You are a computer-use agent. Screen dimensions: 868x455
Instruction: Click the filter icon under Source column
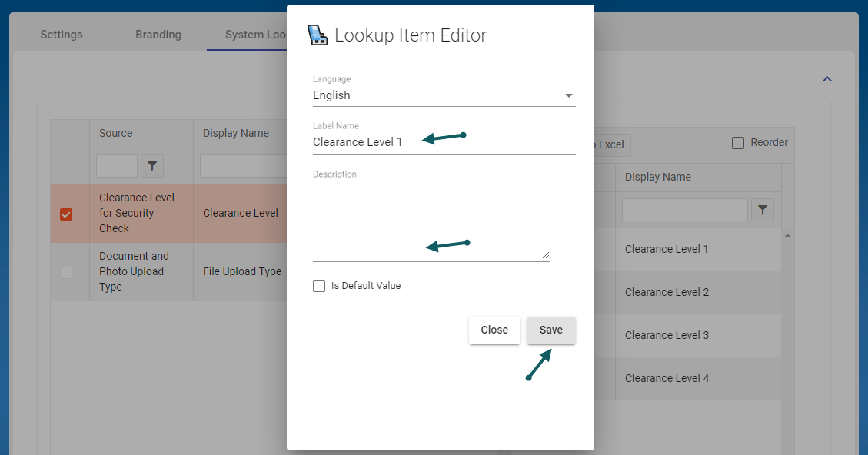point(152,166)
